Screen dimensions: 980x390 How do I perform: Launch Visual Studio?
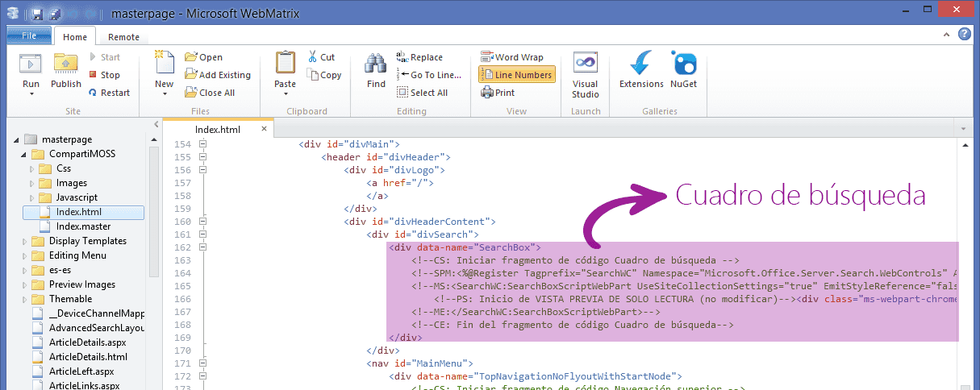[x=585, y=75]
